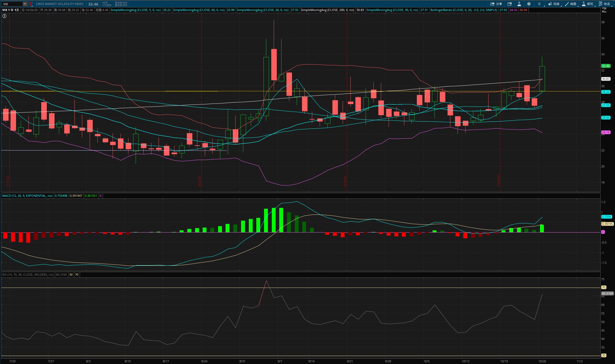Click the MACD (12, 26, 9, EXPONENTIAL, no) label
Screen dimensions: 615x364
27,196
